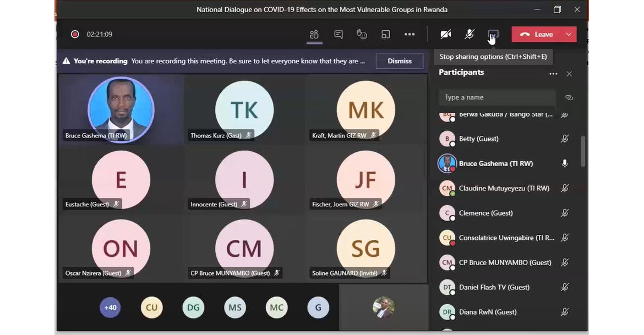Image resolution: width=644 pixels, height=335 pixels.
Task: Select Daniel Flash TV in participants list
Action: click(x=494, y=287)
